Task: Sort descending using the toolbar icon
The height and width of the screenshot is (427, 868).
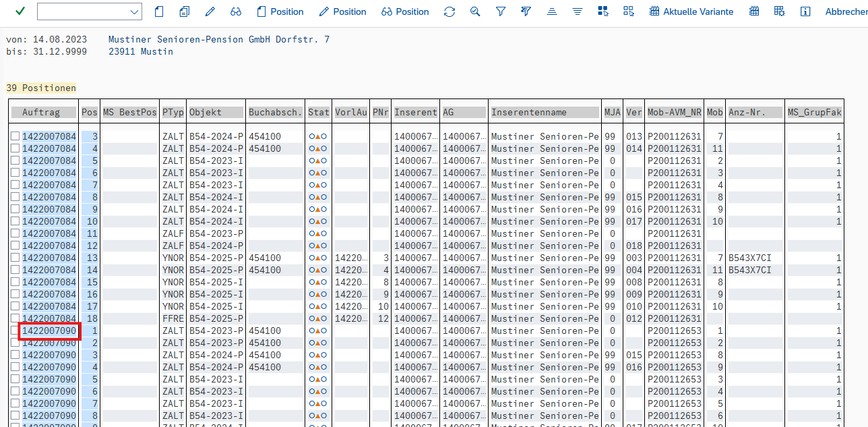Action: (577, 11)
